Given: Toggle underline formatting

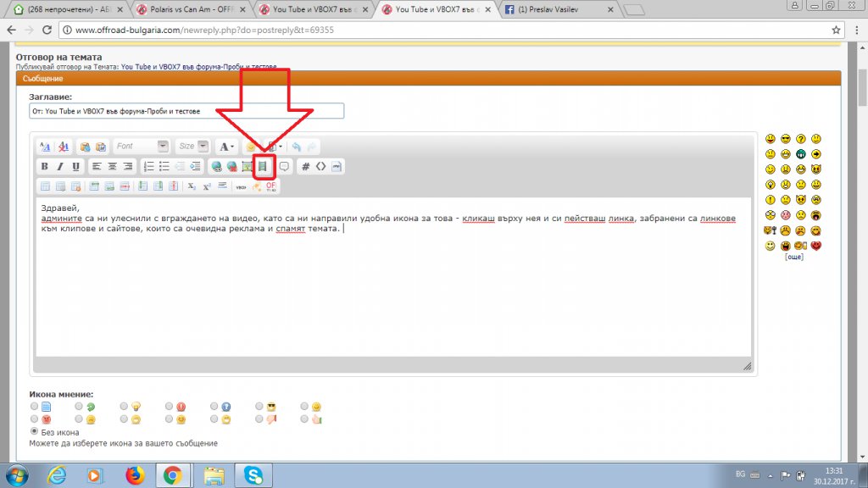Looking at the screenshot, I should 75,166.
